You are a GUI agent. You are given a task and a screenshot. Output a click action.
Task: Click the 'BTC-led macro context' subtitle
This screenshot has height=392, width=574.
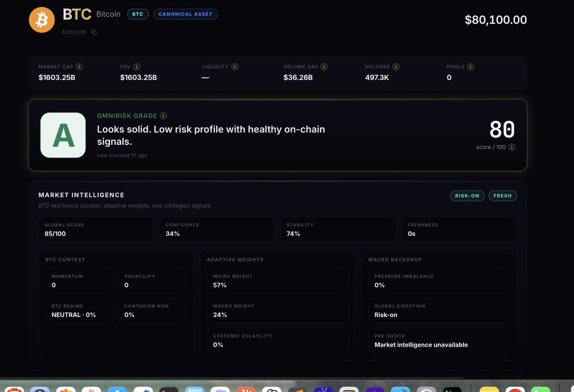pyautogui.click(x=124, y=206)
